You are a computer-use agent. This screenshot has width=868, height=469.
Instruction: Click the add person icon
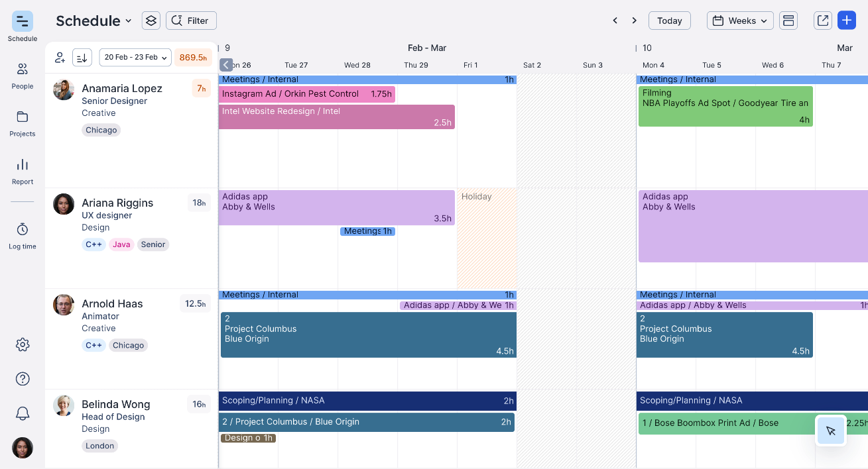60,58
